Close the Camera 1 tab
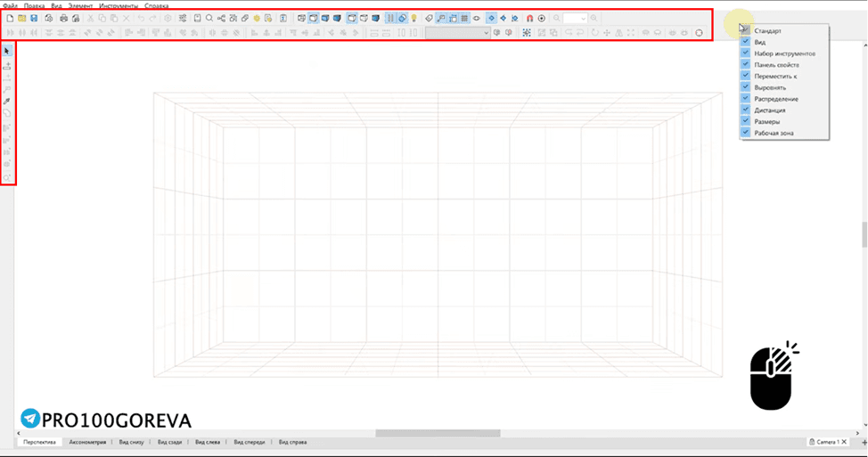 [x=844, y=442]
